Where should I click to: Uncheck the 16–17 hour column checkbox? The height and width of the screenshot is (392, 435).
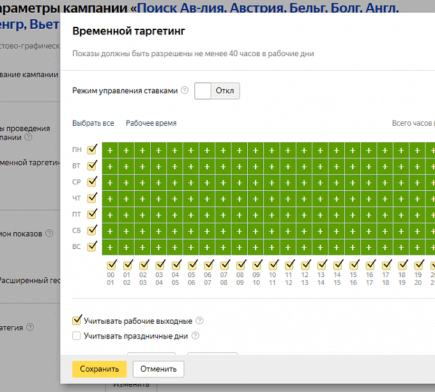click(x=370, y=265)
